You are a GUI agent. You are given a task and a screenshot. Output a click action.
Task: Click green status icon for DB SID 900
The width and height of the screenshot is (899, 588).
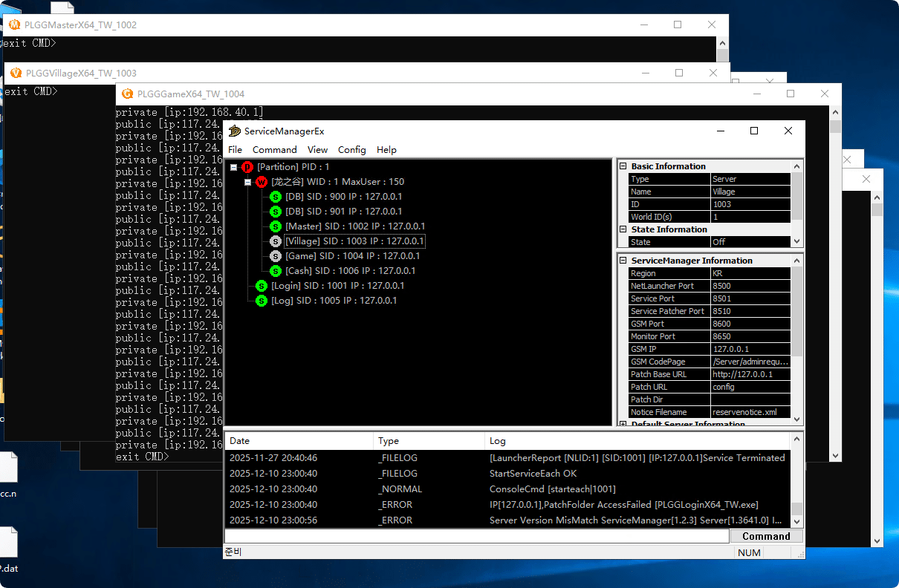(x=276, y=197)
